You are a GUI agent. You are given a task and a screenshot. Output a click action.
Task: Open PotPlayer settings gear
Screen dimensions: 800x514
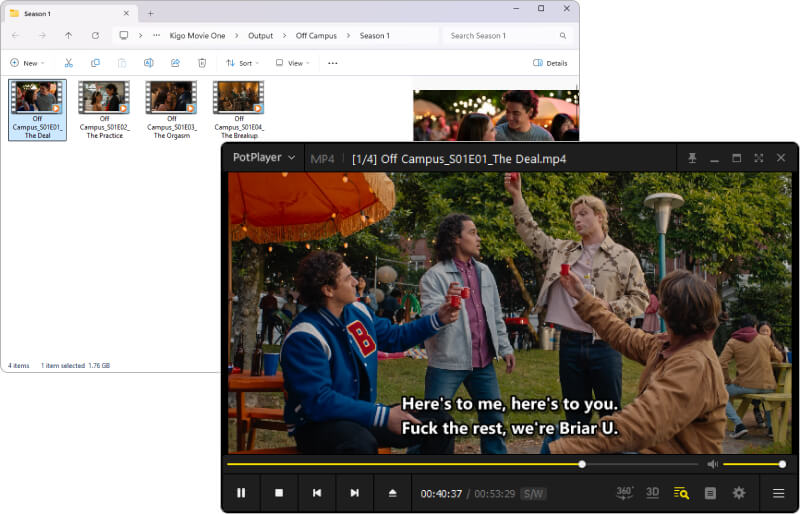(738, 493)
